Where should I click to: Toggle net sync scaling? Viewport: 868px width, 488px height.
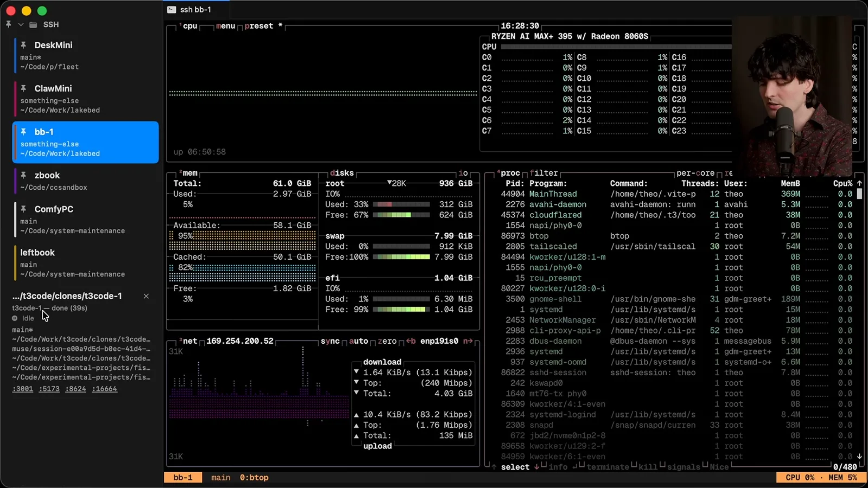330,341
